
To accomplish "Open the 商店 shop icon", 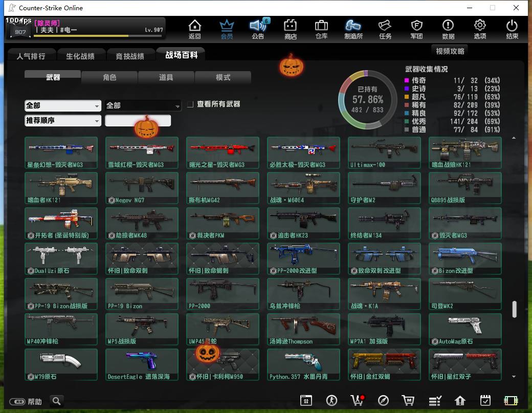I will [290, 29].
